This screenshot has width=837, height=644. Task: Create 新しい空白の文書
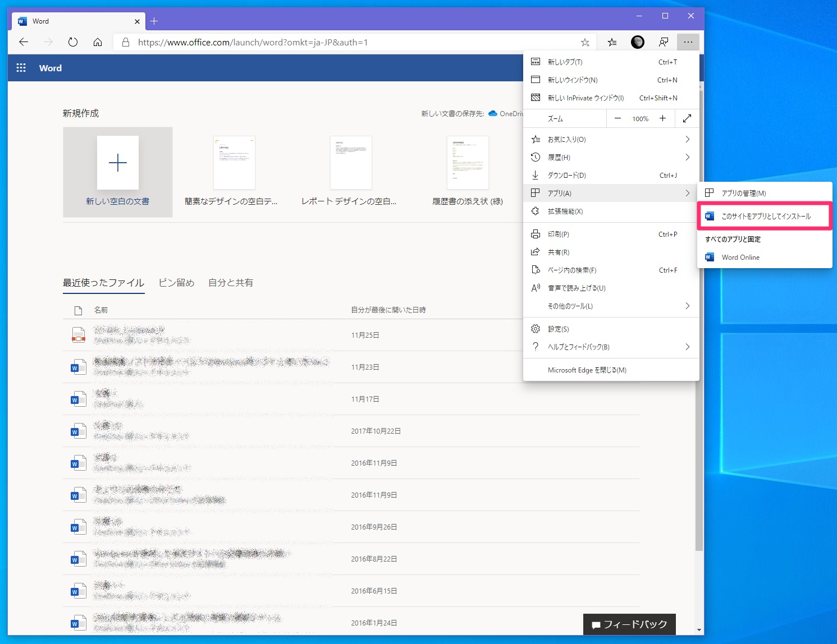(x=118, y=172)
